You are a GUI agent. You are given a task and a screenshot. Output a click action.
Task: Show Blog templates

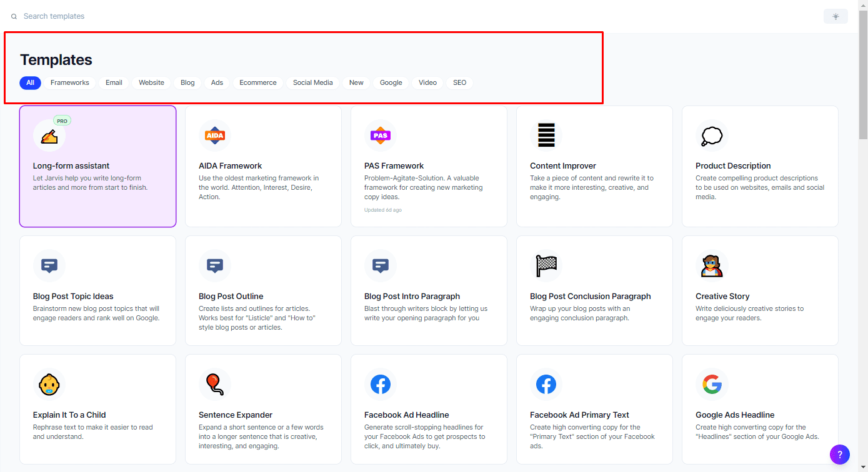[x=187, y=82]
